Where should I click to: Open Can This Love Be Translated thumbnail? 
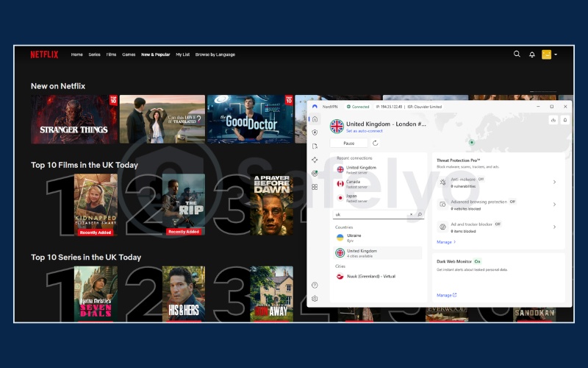tap(162, 119)
